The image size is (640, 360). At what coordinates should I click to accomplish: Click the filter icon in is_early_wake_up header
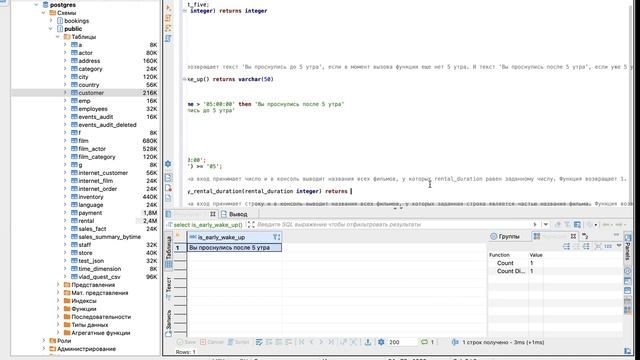[276, 237]
